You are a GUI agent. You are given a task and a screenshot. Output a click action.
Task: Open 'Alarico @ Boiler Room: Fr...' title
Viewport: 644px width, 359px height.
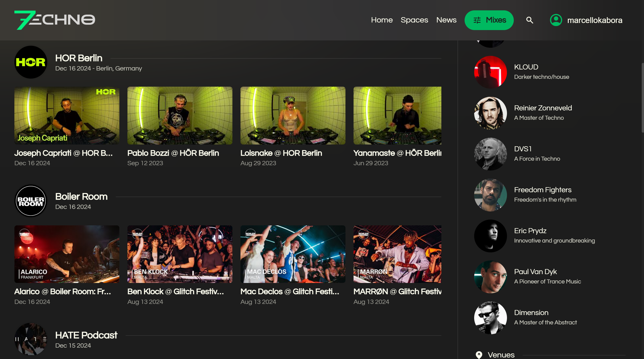[x=63, y=292]
